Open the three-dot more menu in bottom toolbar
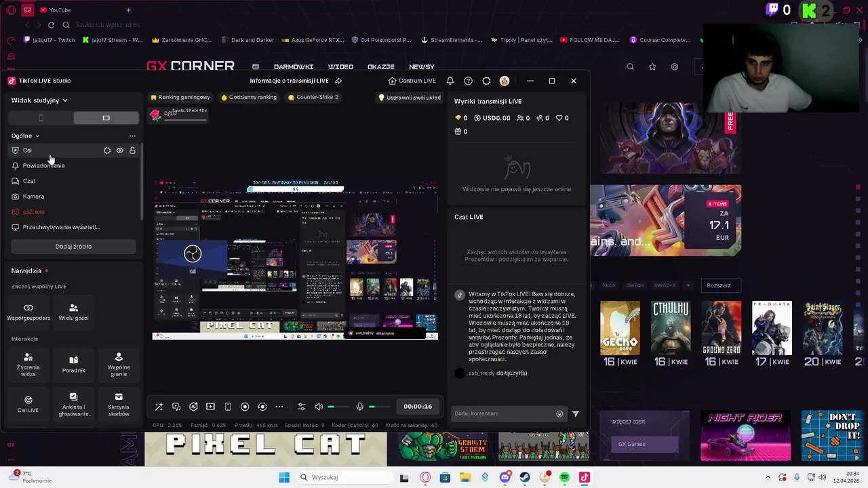868x488 pixels. click(x=279, y=407)
